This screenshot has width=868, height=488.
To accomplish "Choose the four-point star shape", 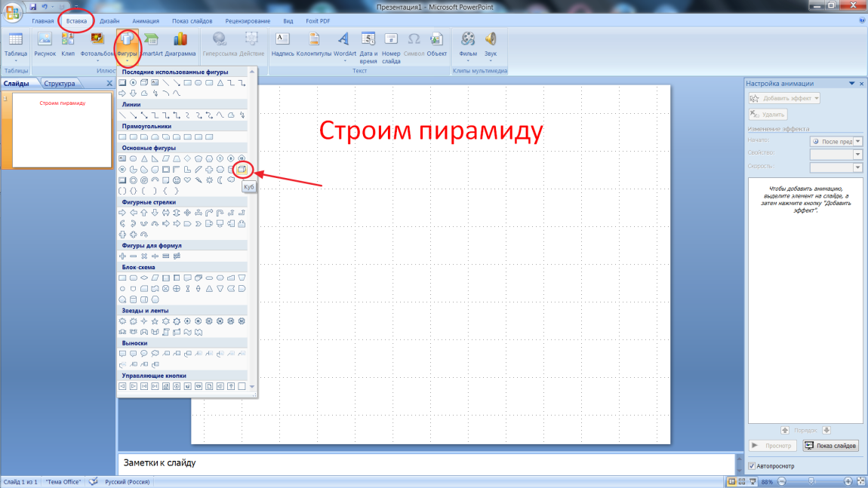I will point(144,321).
